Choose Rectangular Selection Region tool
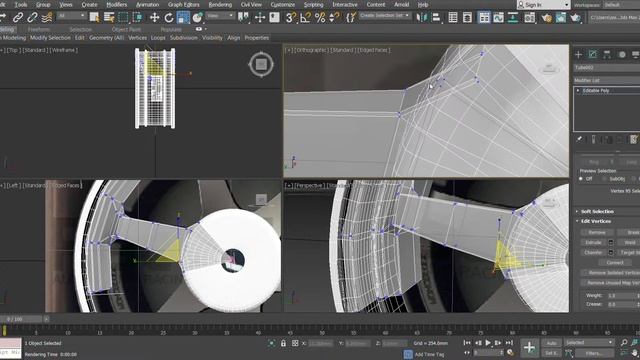 pyautogui.click(x=123, y=17)
